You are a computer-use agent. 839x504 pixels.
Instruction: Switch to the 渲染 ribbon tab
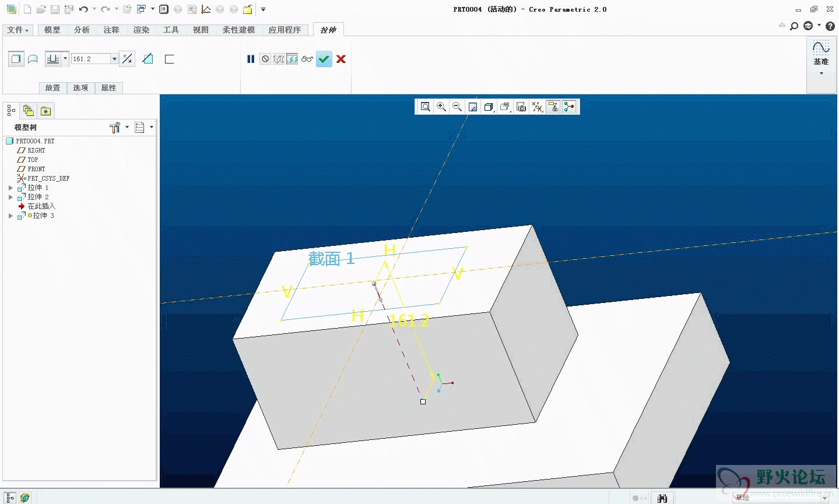click(x=141, y=30)
